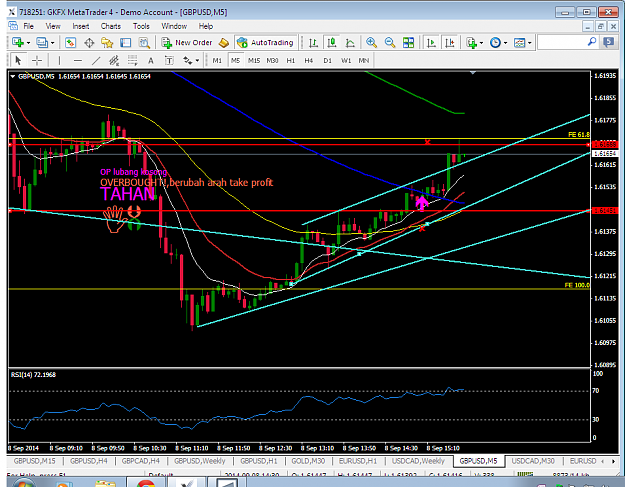Toggle the Terminal window icon
Image resolution: width=625 pixels, height=487 pixels.
(126, 42)
